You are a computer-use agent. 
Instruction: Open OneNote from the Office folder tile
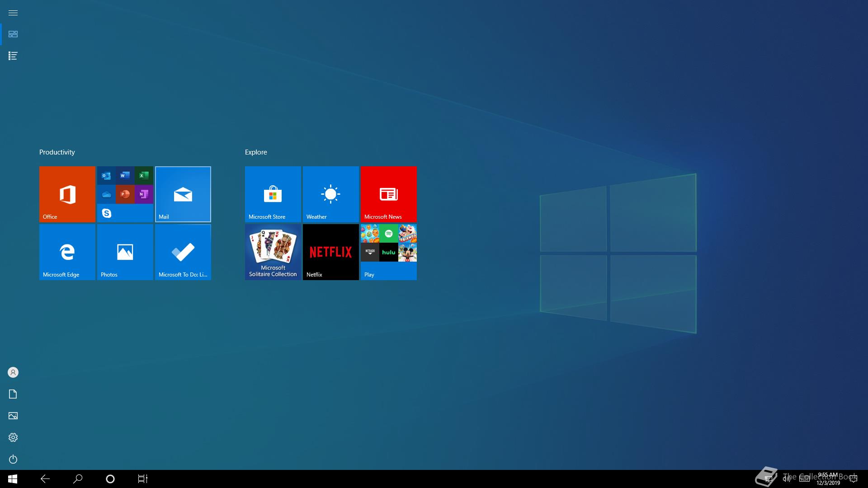pos(144,194)
